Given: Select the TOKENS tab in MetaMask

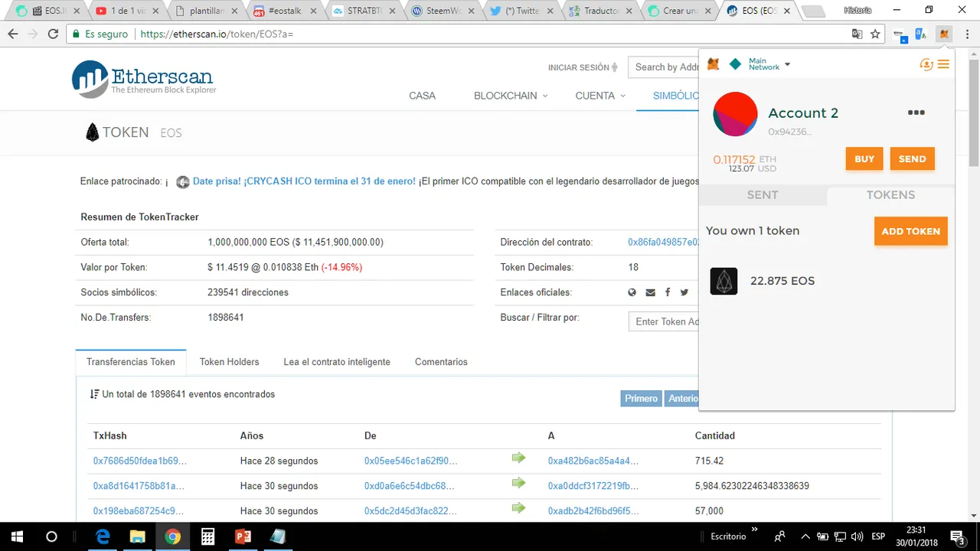Looking at the screenshot, I should pyautogui.click(x=890, y=195).
